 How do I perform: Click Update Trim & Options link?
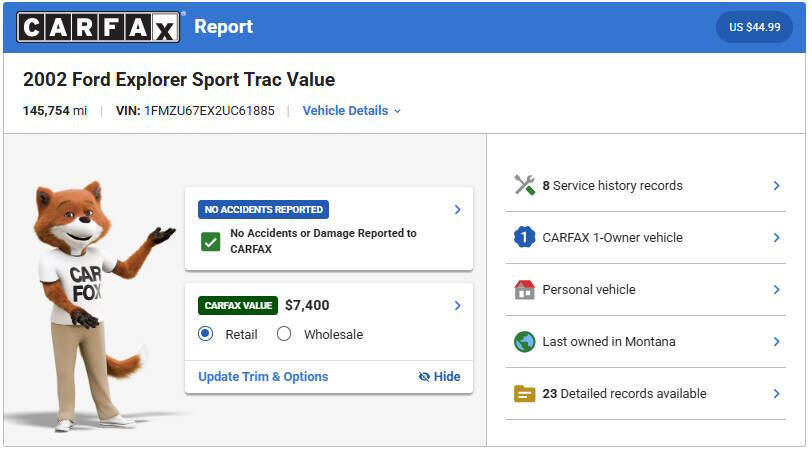point(263,377)
